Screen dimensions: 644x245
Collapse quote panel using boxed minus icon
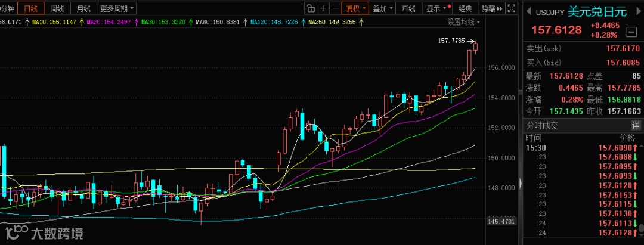[x=630, y=32]
